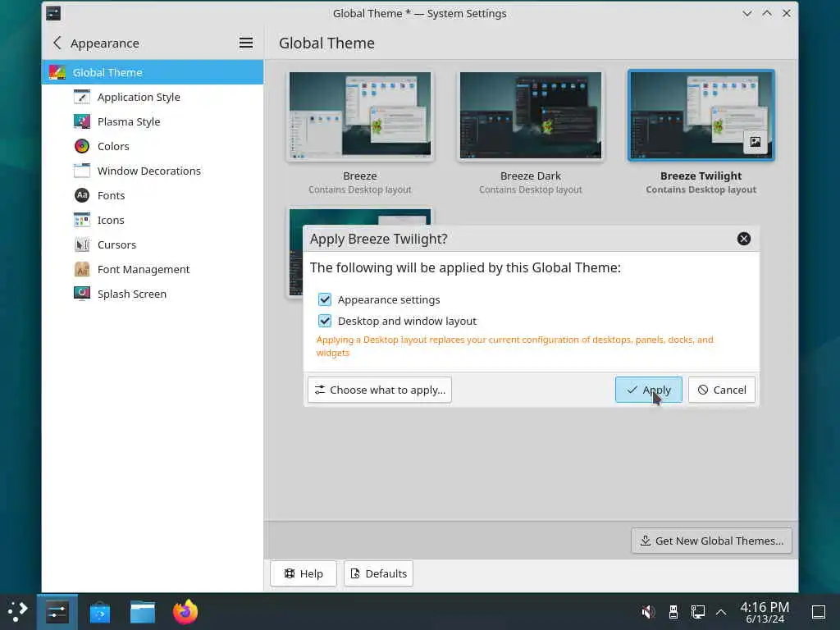Click the System Settings title bar icon
The width and height of the screenshot is (840, 630).
[x=53, y=13]
